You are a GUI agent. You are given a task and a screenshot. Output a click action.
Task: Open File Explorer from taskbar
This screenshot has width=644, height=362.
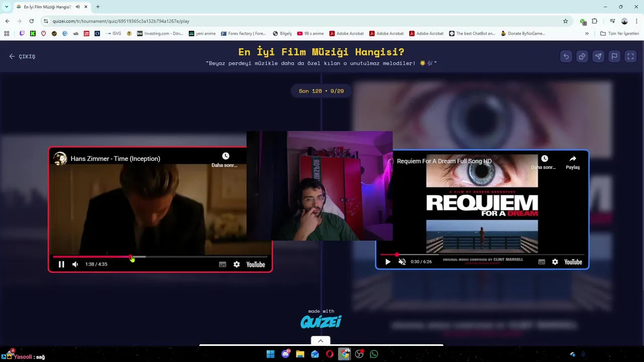click(x=300, y=354)
